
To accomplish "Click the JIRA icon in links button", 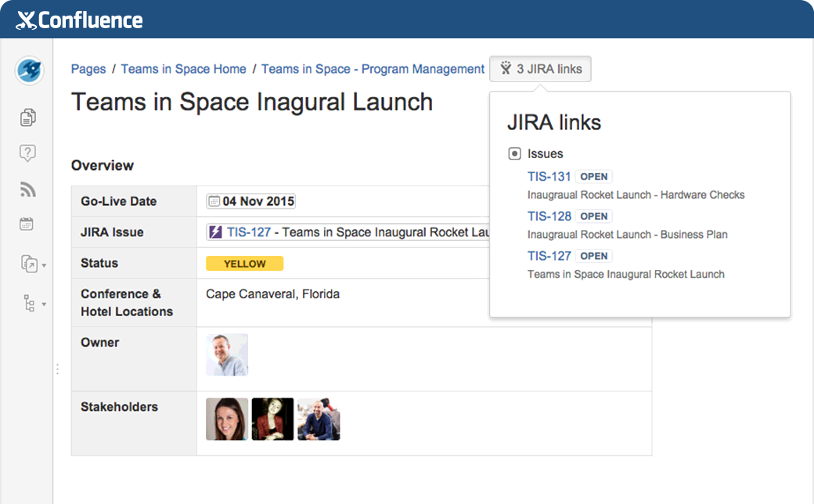I will tap(506, 69).
